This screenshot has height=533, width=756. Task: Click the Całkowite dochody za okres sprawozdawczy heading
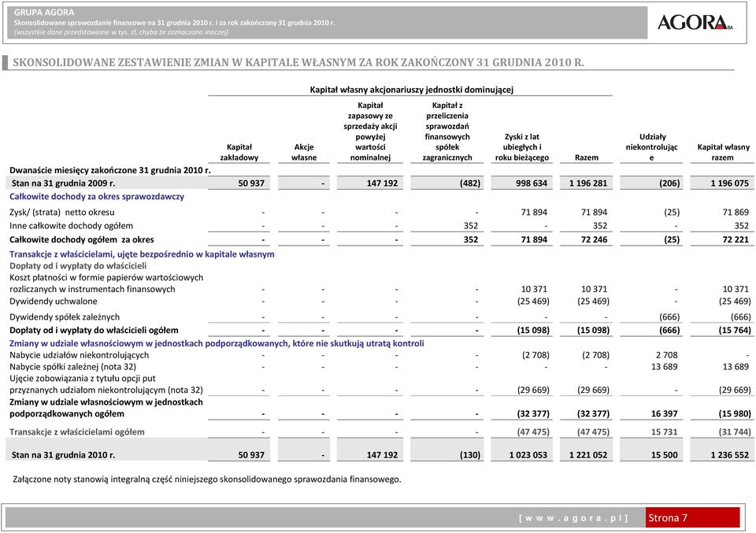(96, 197)
